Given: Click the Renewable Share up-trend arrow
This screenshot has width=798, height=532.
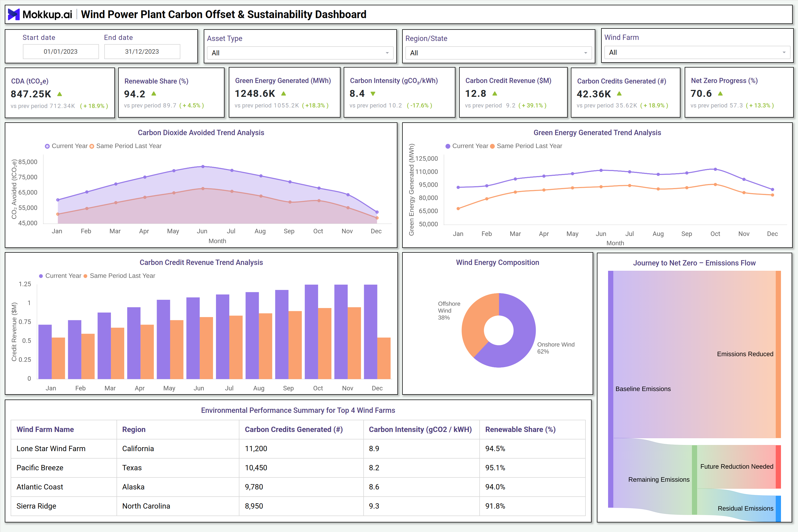Looking at the screenshot, I should [x=154, y=93].
